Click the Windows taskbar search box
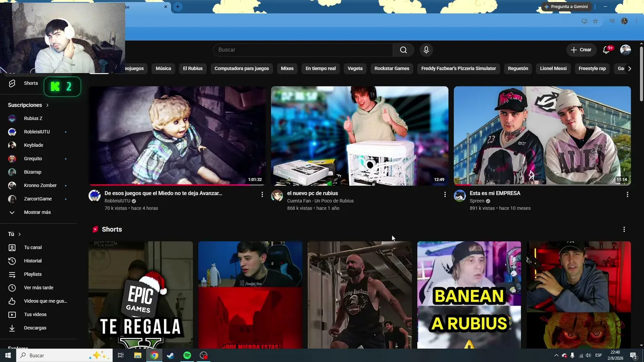Image resolution: width=644 pixels, height=362 pixels. coord(64,355)
